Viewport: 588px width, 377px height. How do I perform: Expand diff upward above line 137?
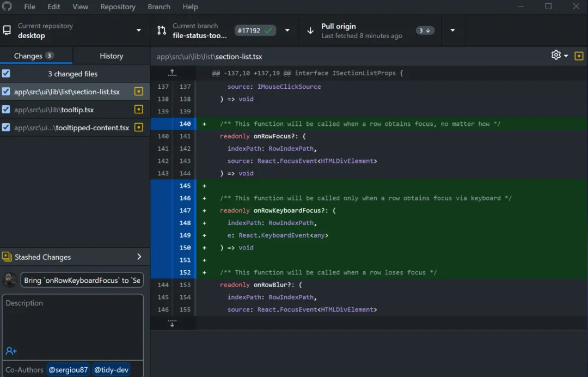[172, 73]
